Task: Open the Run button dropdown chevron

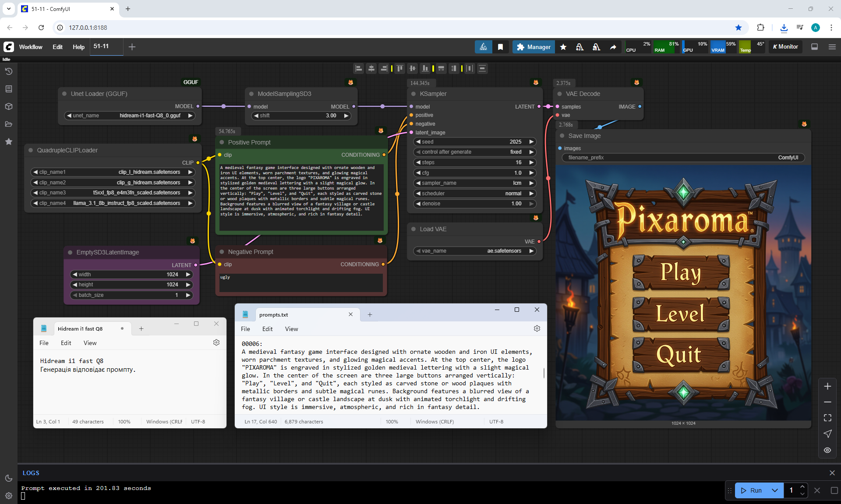Action: pos(775,490)
